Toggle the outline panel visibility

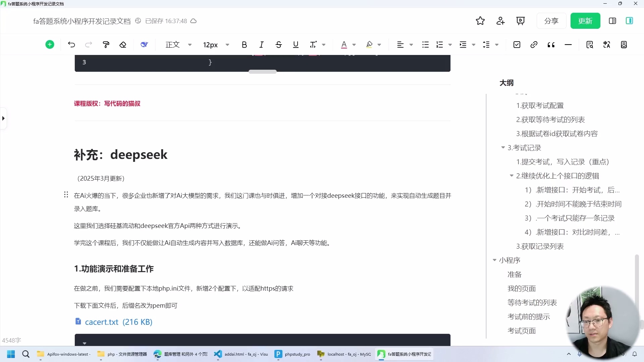[629, 21]
